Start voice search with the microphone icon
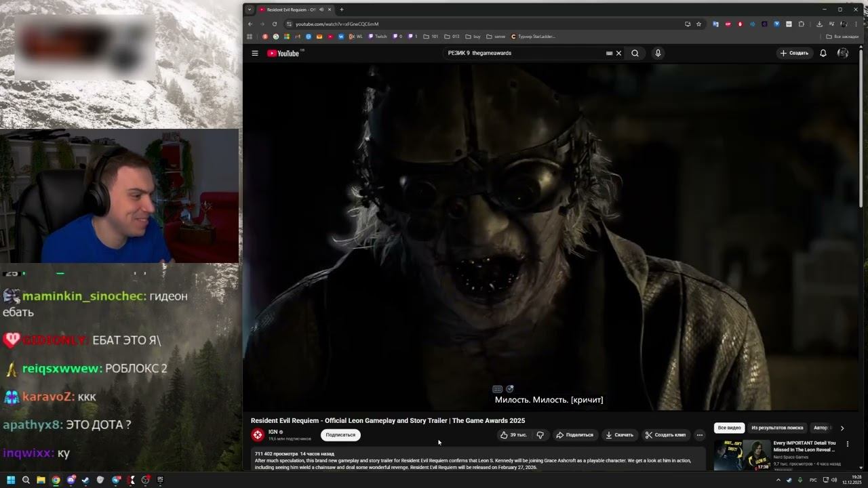The height and width of the screenshot is (488, 868). click(x=658, y=53)
